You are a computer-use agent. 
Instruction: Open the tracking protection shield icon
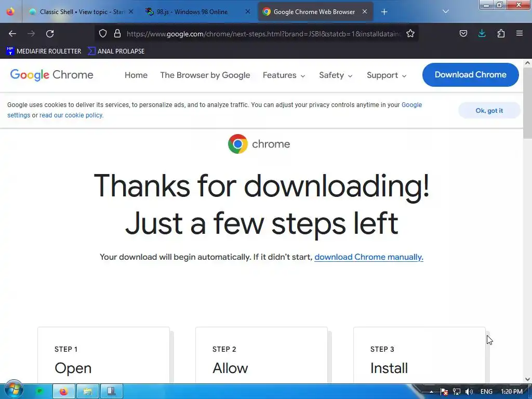coord(103,33)
